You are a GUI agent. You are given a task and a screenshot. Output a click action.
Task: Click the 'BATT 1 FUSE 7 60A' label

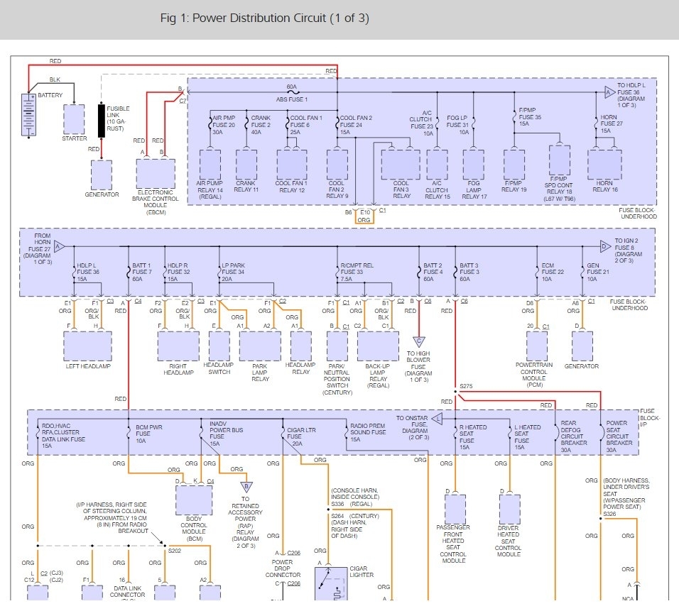142,272
